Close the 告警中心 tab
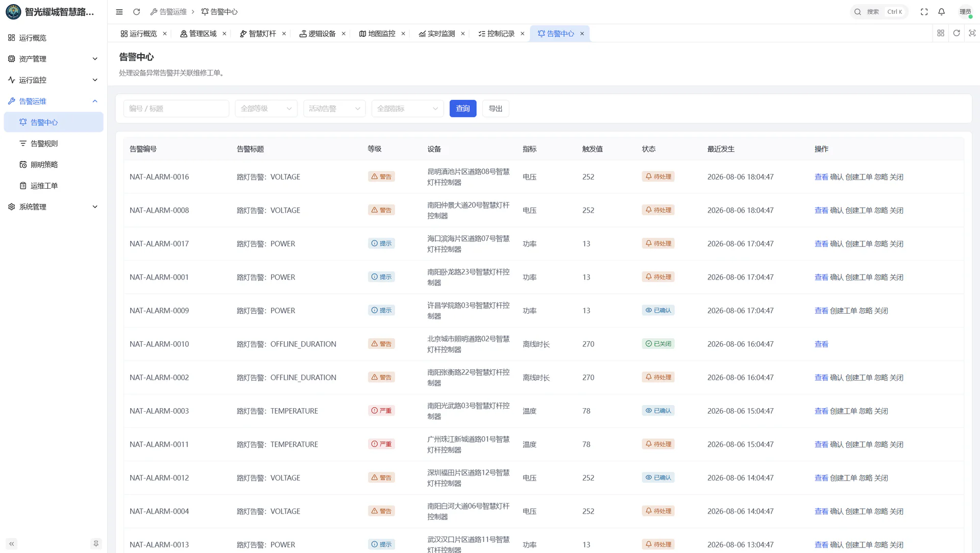This screenshot has height=553, width=980. (x=582, y=34)
